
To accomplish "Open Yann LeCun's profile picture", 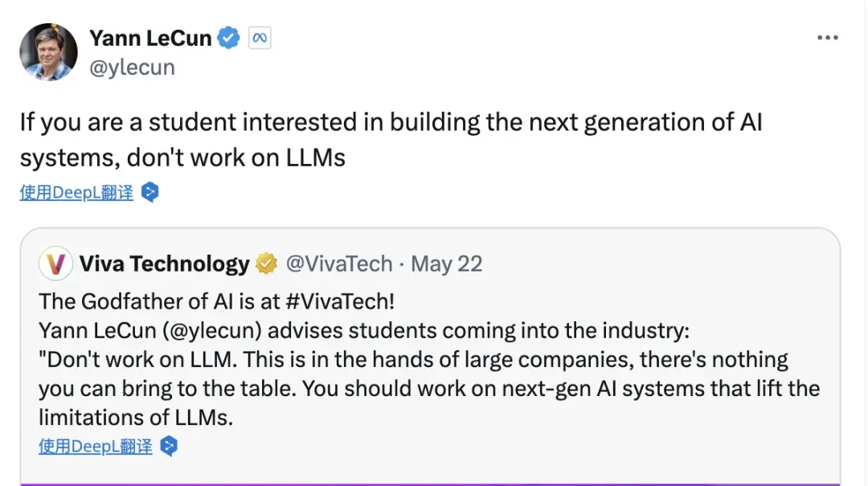I will click(48, 52).
